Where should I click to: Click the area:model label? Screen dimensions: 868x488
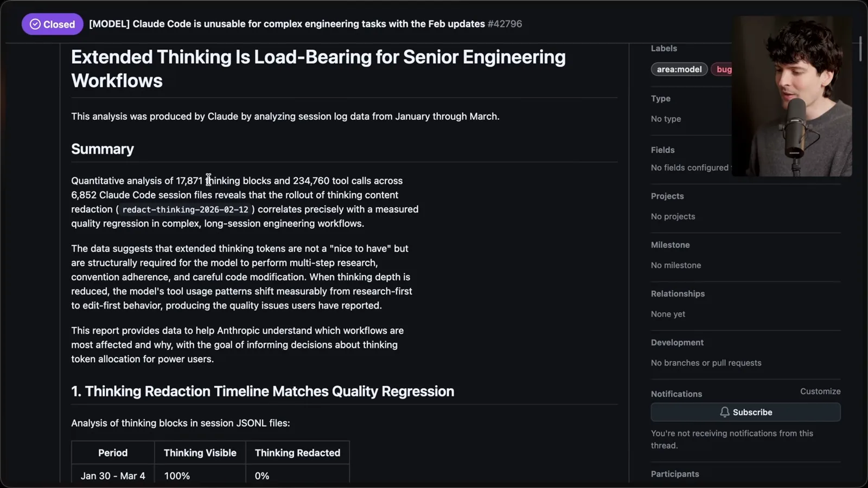679,69
